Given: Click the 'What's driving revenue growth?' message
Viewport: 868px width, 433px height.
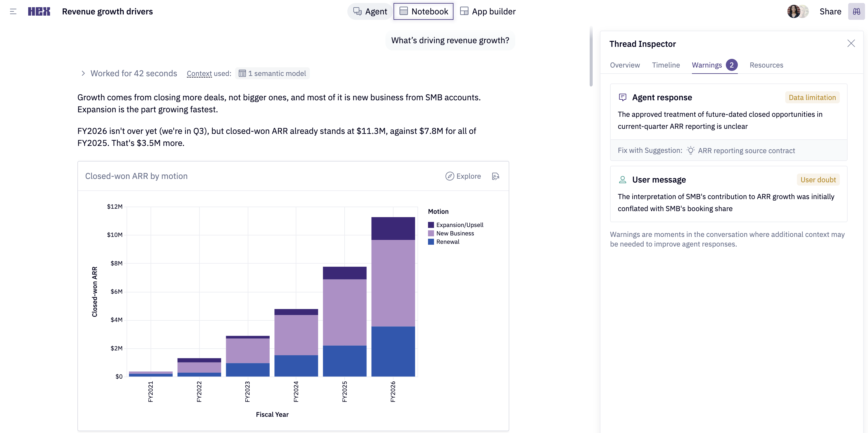Looking at the screenshot, I should pos(450,41).
